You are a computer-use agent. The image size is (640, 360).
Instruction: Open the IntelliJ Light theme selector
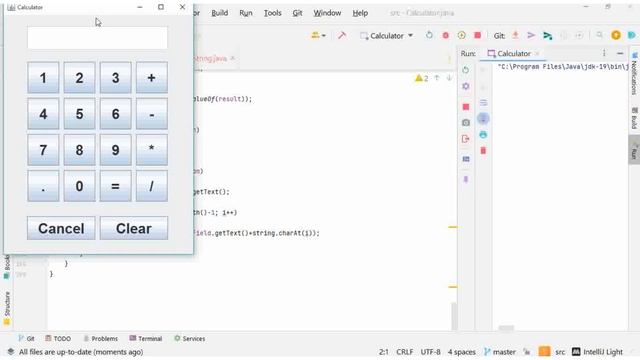click(x=598, y=352)
